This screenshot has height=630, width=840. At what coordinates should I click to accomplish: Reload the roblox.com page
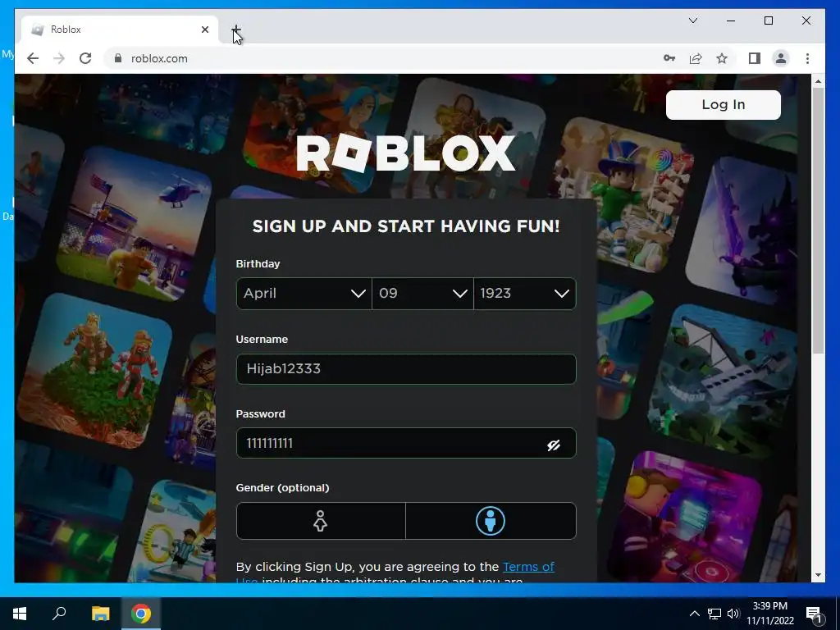click(x=85, y=58)
